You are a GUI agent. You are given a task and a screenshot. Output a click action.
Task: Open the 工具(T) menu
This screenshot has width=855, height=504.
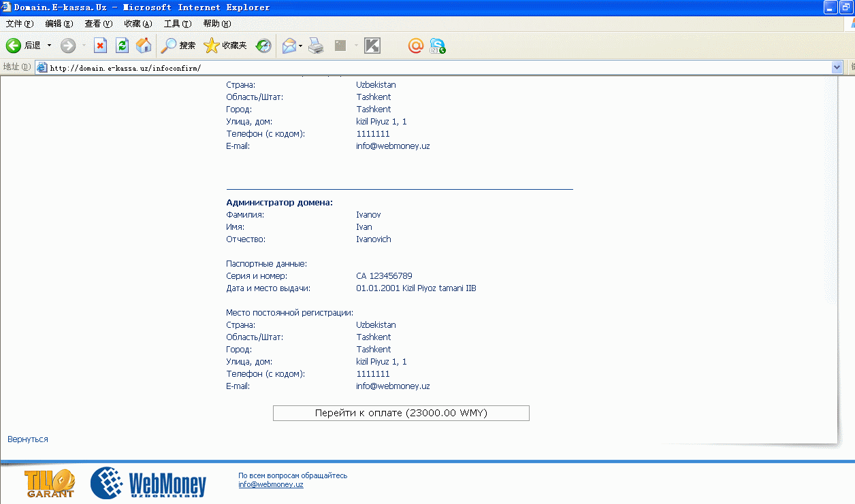178,24
